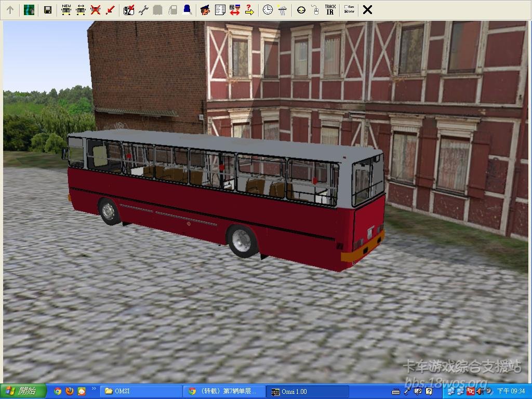Open the green map icon

coord(29,10)
